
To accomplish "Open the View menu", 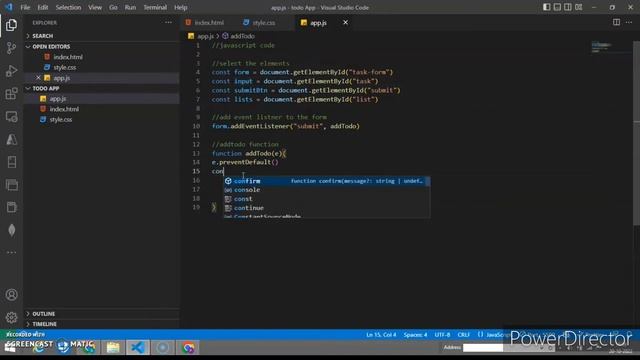I will pos(95,7).
